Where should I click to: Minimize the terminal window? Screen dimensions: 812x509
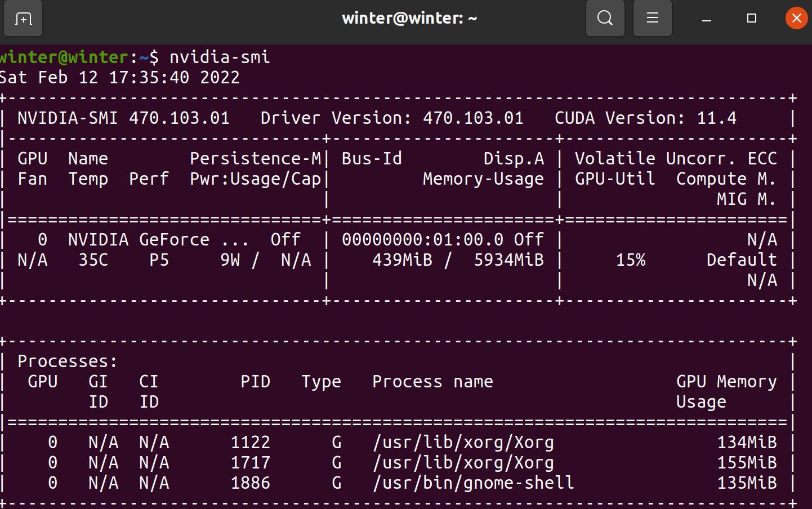click(x=707, y=19)
